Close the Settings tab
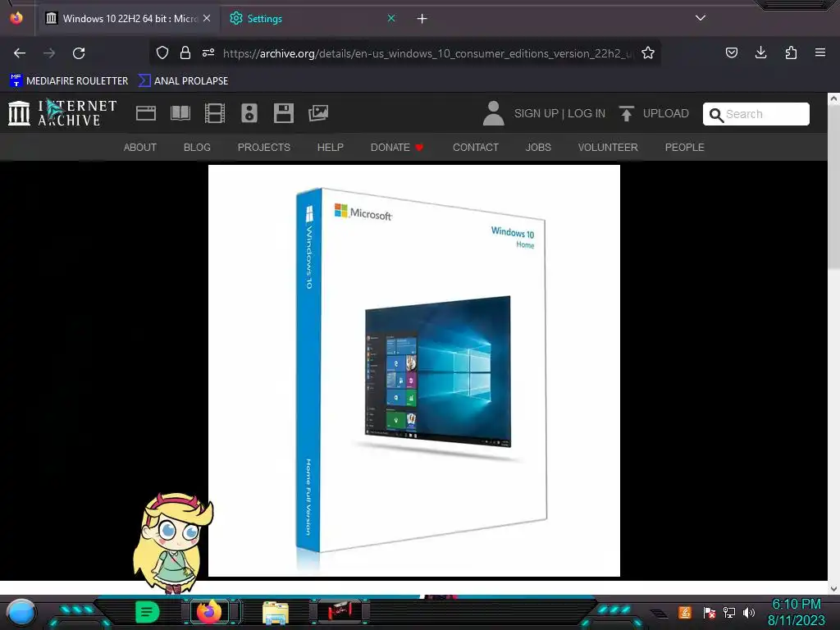The width and height of the screenshot is (840, 630). (391, 18)
